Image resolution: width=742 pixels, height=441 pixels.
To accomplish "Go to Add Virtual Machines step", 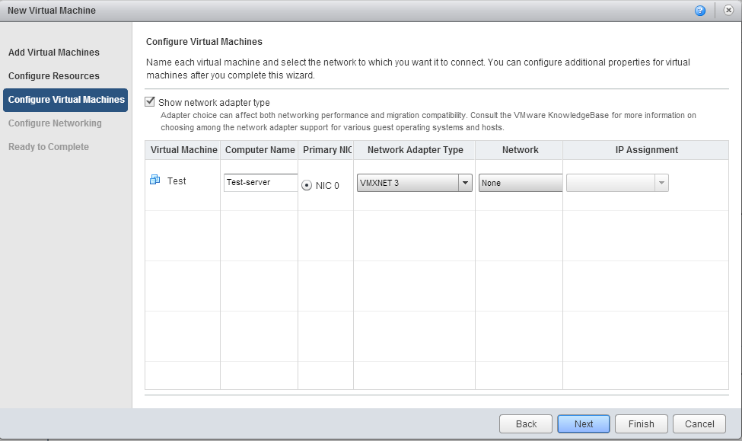I will (54, 53).
